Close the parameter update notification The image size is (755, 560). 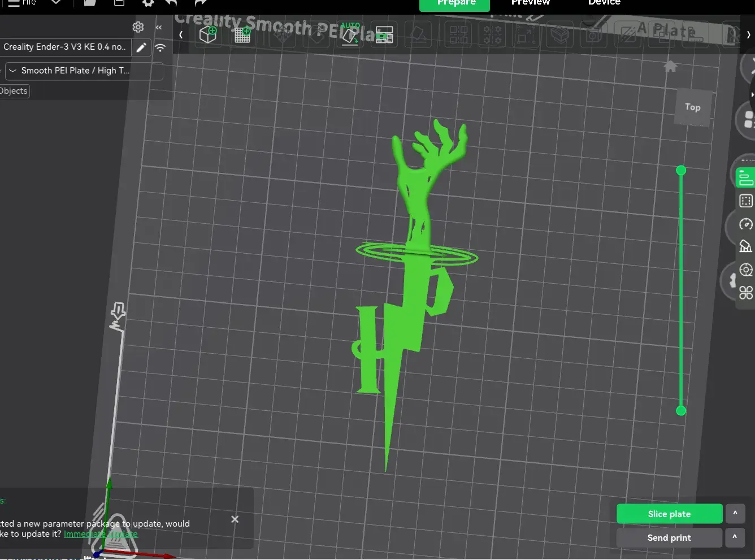[235, 519]
